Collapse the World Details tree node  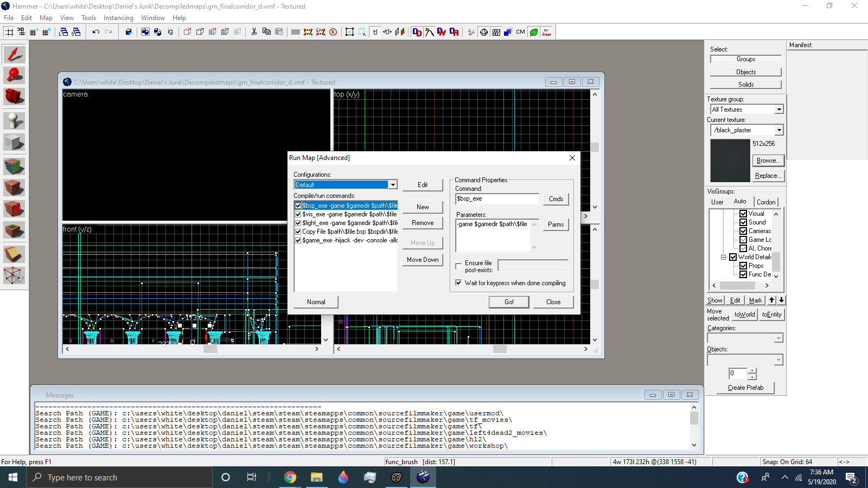723,257
